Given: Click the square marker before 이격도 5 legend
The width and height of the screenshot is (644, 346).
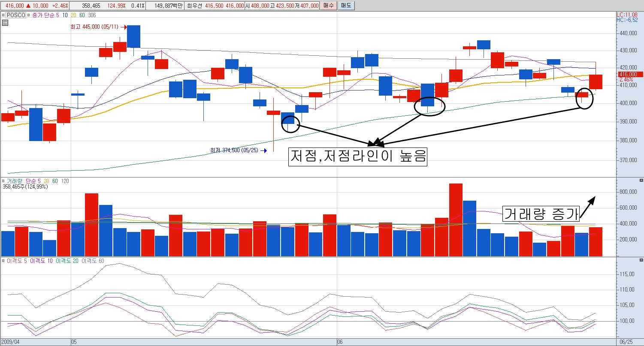Looking at the screenshot, I should click(3, 261).
